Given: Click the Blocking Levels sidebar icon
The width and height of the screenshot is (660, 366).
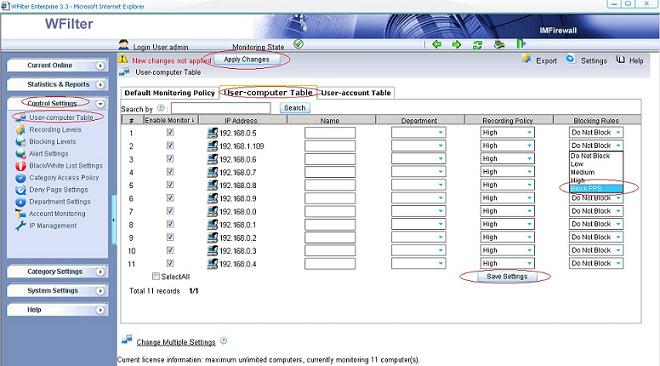Looking at the screenshot, I should coord(21,142).
